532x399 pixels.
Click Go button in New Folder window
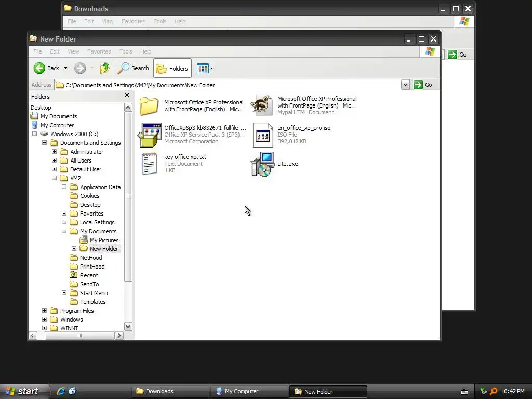(423, 85)
